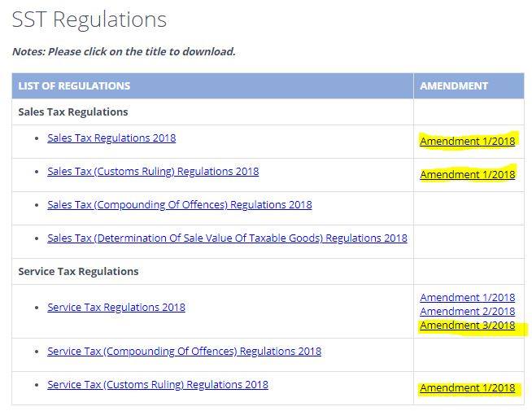Open Amendment 1/2018 for Sales Tax Customs Ruling
Viewport: 532px width, 411px height.
tap(468, 174)
